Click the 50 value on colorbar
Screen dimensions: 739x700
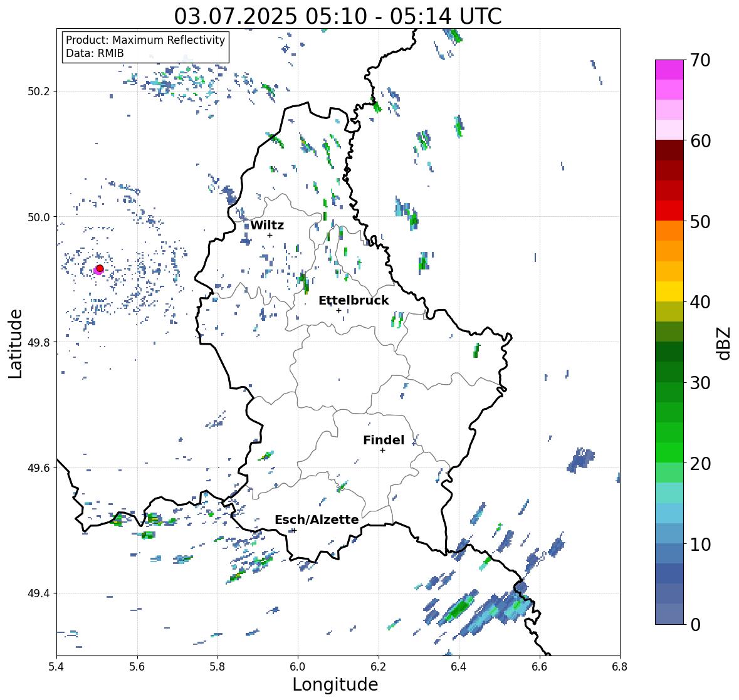[700, 221]
